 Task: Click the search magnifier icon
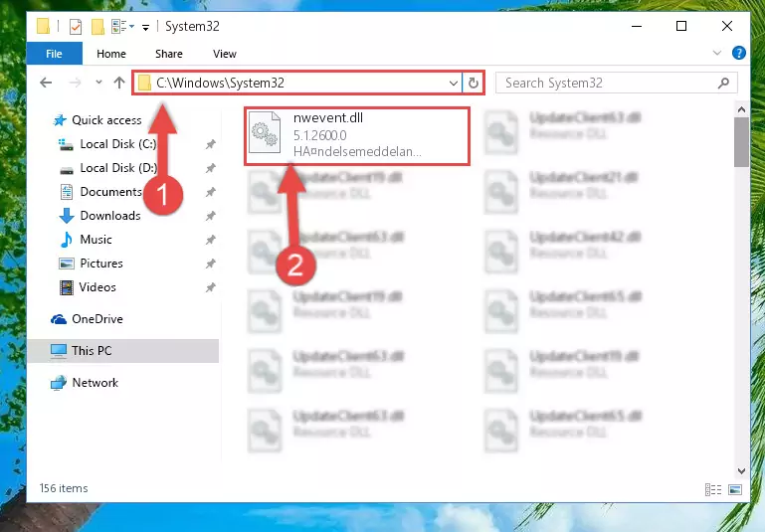point(723,83)
